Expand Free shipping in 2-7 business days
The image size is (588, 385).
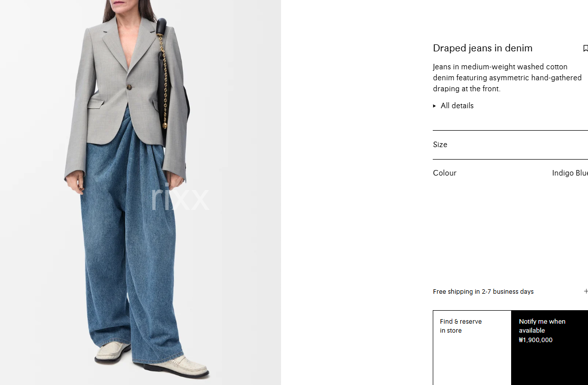(x=510, y=291)
